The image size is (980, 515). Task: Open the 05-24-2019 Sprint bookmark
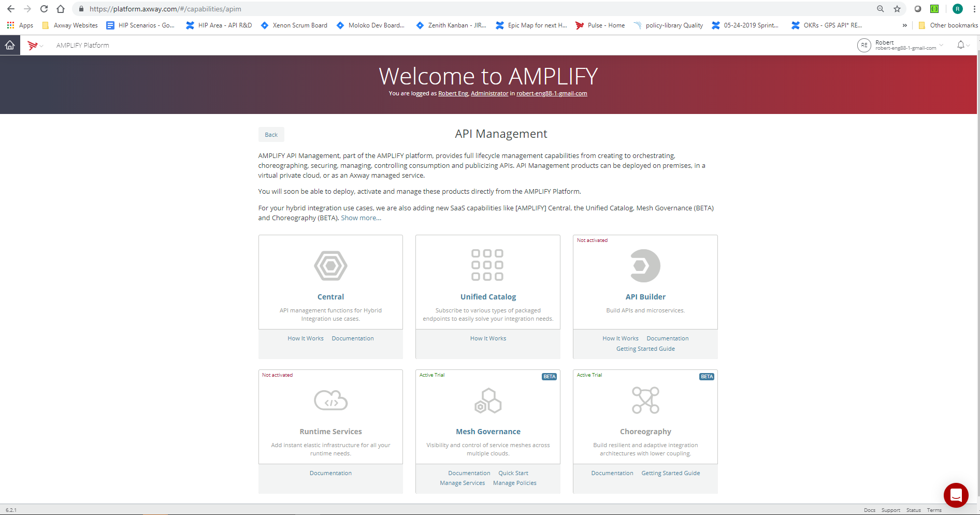tap(745, 25)
